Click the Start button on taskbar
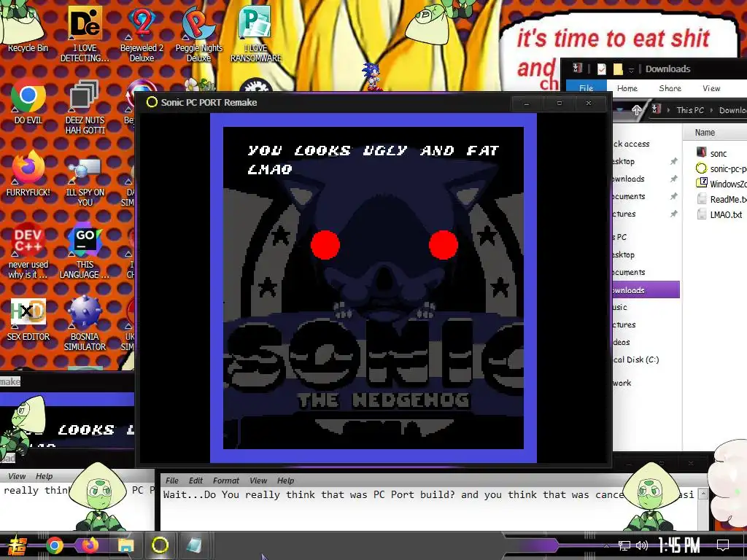This screenshot has width=747, height=560. [17, 545]
